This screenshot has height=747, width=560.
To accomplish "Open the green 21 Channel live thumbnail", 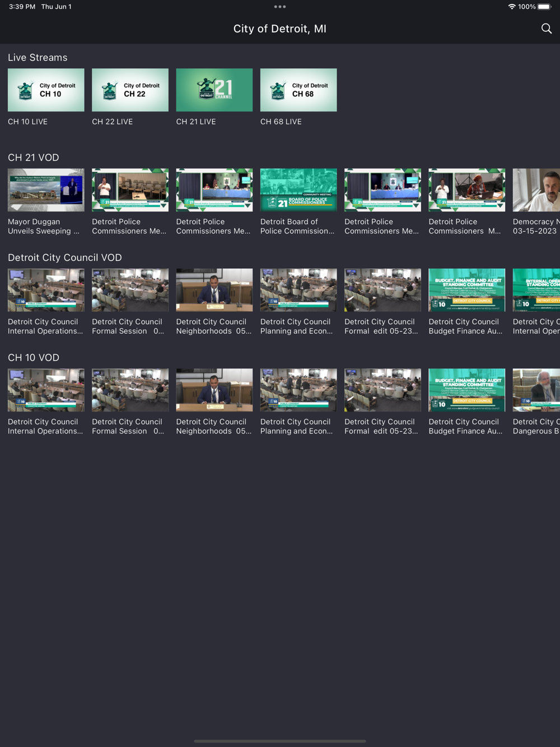I will [x=214, y=90].
